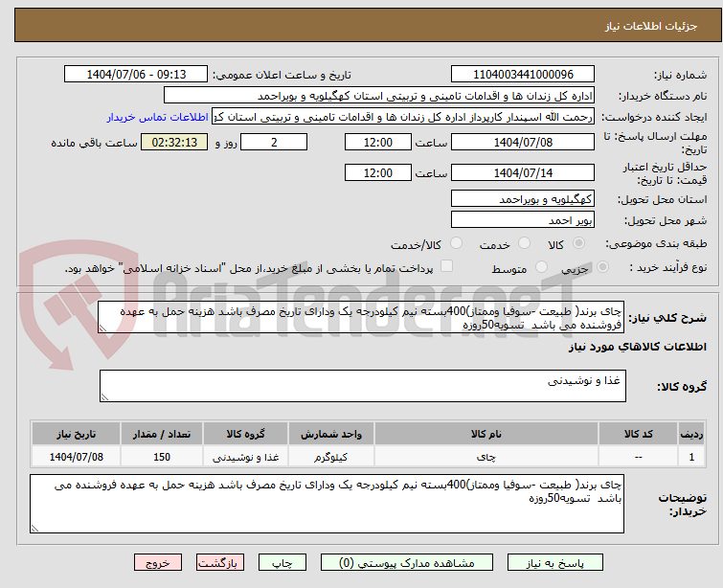Open اطلاعات تماس خریدار link
Screen dimensions: 723x588
click(158, 118)
